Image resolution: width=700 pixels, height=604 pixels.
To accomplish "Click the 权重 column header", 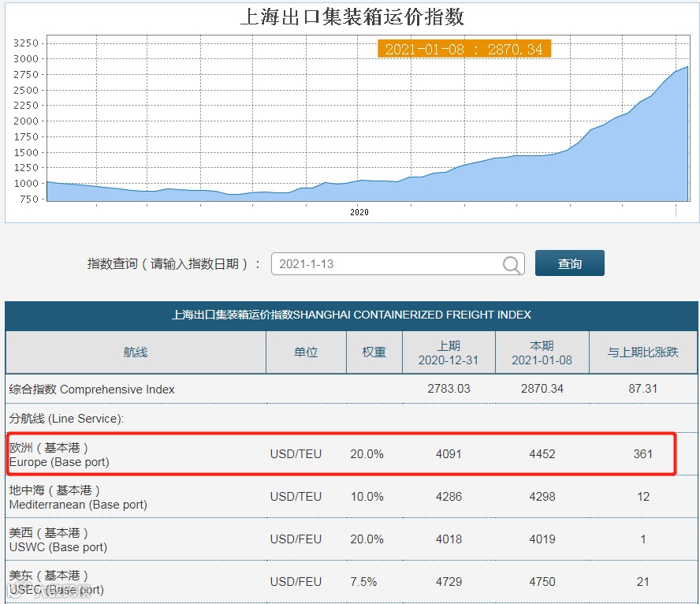I will point(374,352).
